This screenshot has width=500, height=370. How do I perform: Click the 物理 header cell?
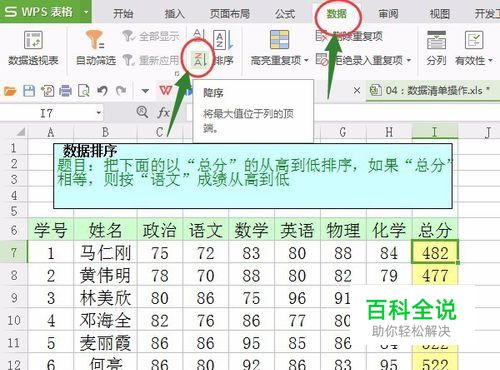pyautogui.click(x=343, y=230)
